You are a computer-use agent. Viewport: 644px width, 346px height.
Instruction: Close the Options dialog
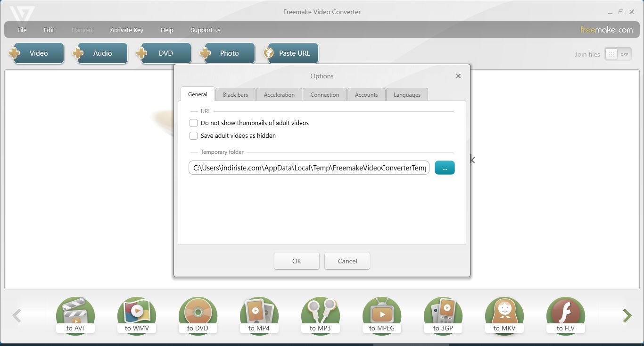458,76
